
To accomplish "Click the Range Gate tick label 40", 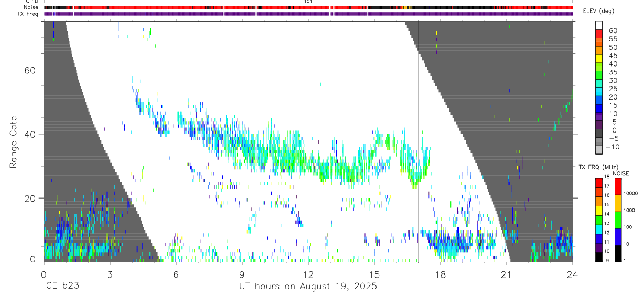I will click(30, 134).
